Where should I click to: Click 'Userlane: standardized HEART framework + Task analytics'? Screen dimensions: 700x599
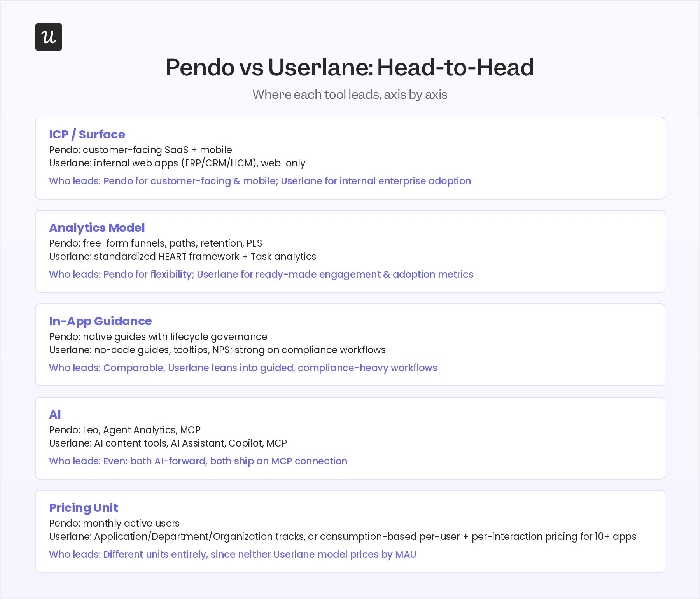point(182,256)
